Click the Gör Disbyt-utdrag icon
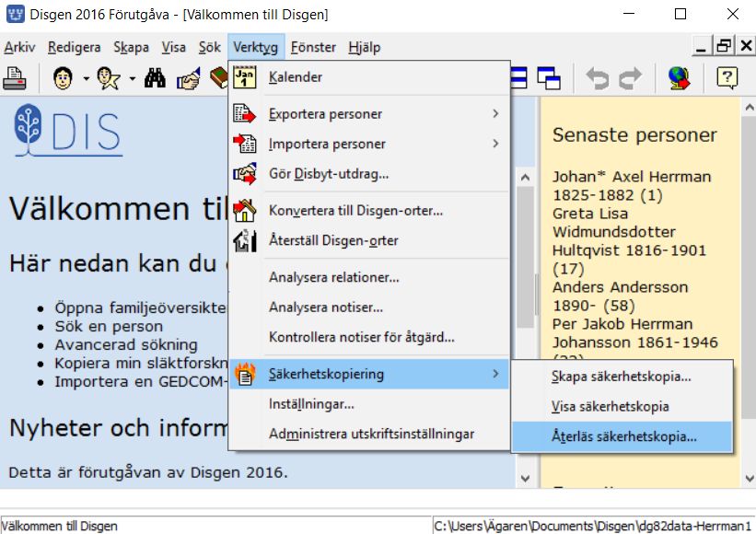Screen dimensions: 756x534 pos(245,173)
